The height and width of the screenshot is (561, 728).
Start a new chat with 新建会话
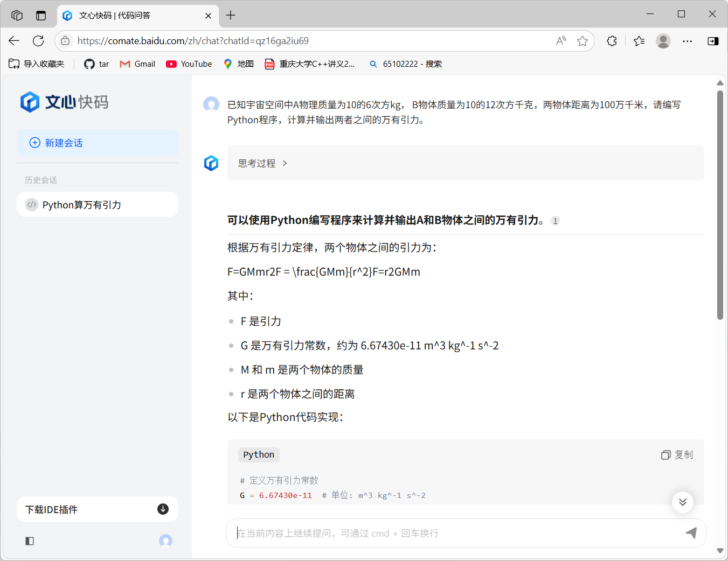pos(98,143)
